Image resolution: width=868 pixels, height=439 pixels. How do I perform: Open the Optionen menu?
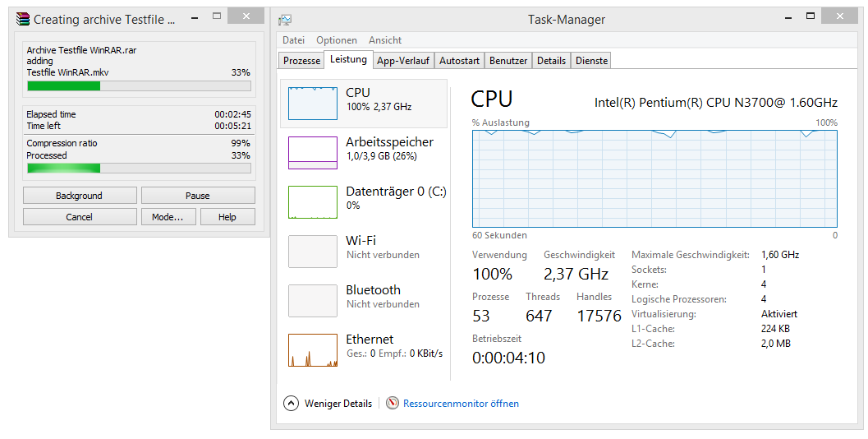(337, 40)
